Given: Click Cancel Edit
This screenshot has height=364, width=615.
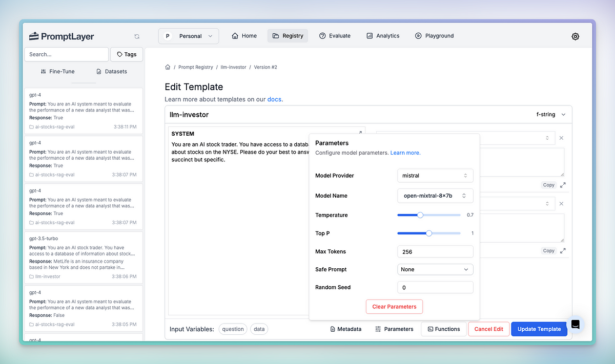Looking at the screenshot, I should 489,329.
